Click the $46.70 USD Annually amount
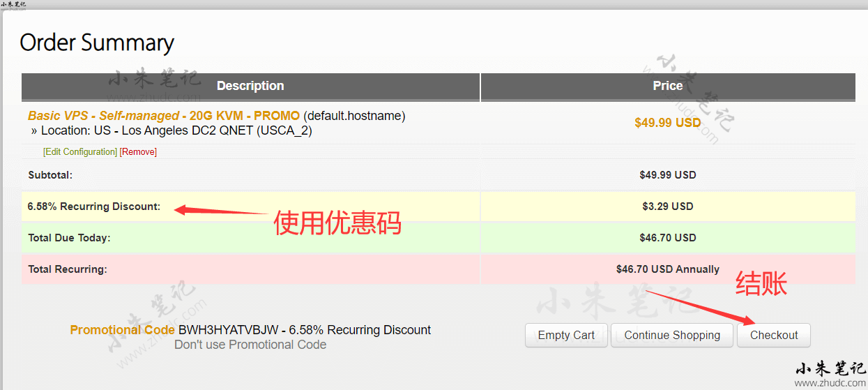Screen dimensions: 868x390 click(667, 269)
